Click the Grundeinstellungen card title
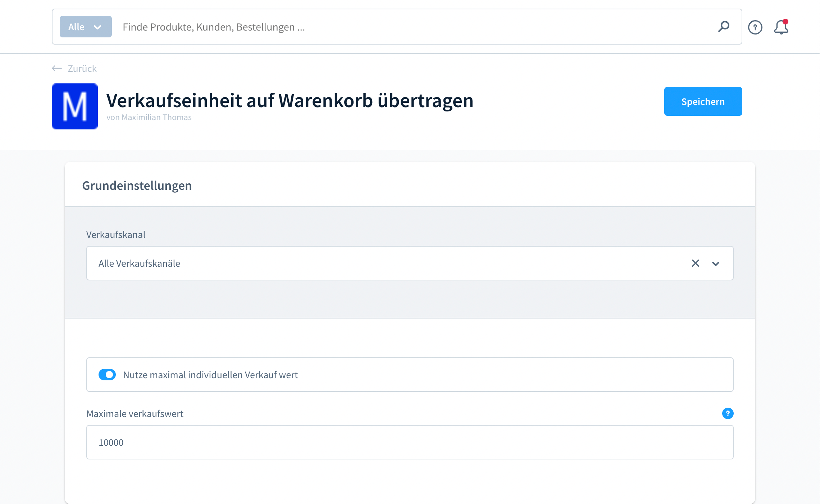 point(137,185)
